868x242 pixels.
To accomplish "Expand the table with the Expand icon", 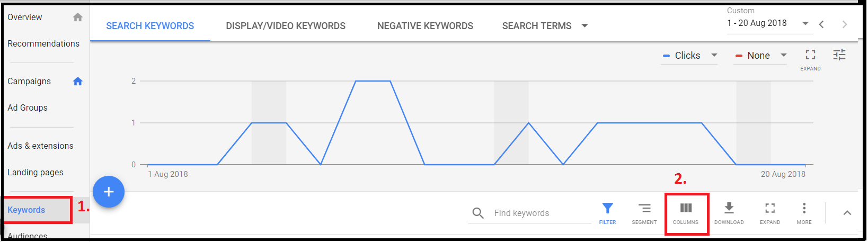I will tap(770, 208).
